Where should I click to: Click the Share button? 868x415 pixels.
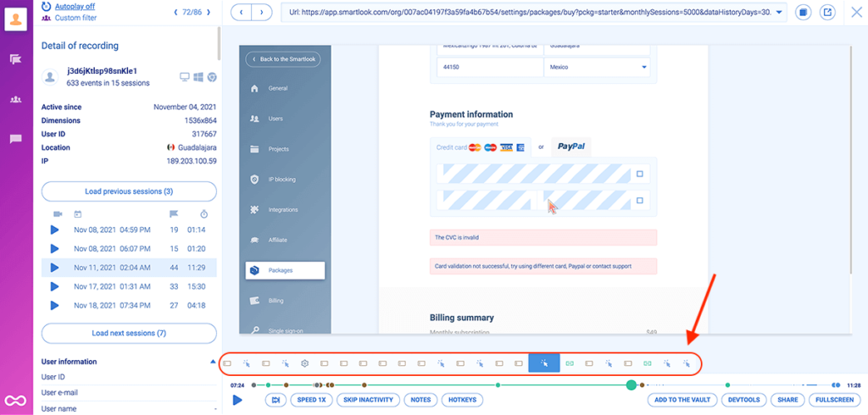(x=787, y=400)
